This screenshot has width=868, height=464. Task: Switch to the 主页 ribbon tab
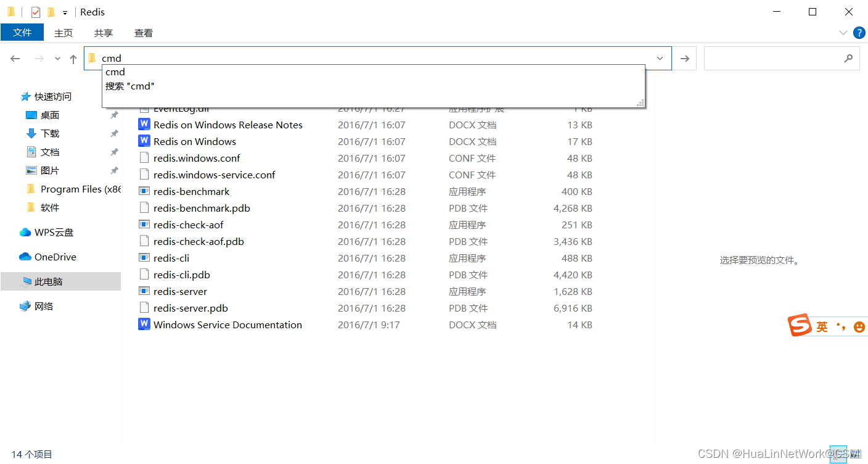63,33
